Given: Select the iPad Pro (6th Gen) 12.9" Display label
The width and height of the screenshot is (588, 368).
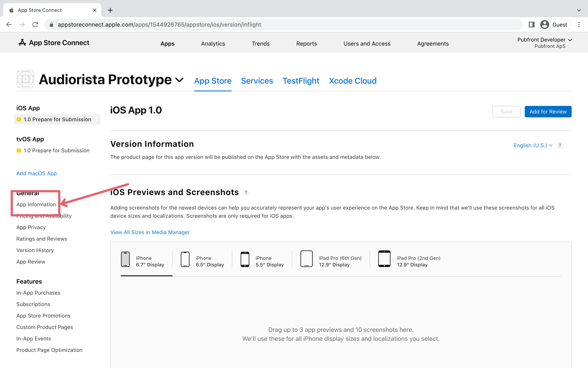Looking at the screenshot, I should 340,261.
